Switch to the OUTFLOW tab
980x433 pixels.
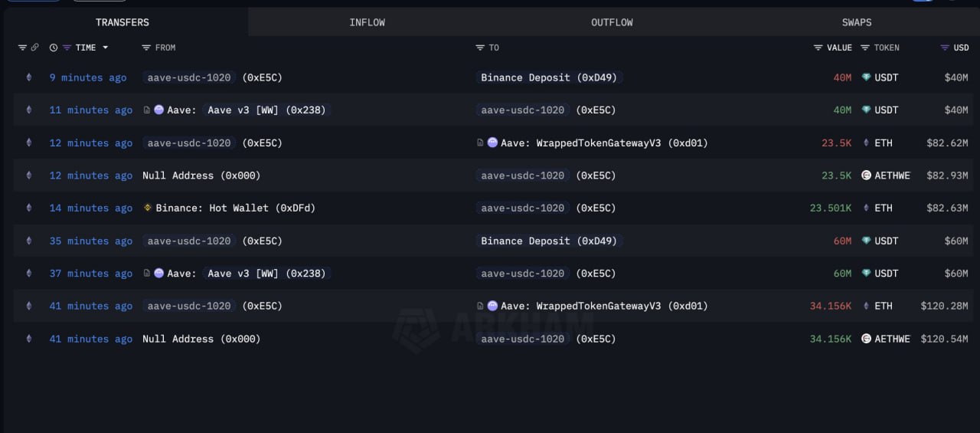[x=612, y=22]
